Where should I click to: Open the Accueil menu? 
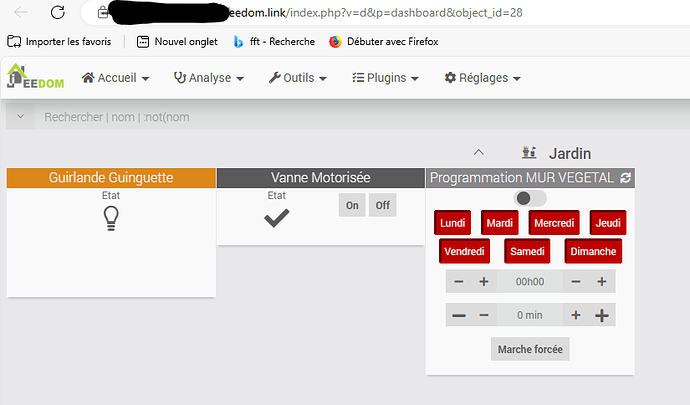[116, 78]
